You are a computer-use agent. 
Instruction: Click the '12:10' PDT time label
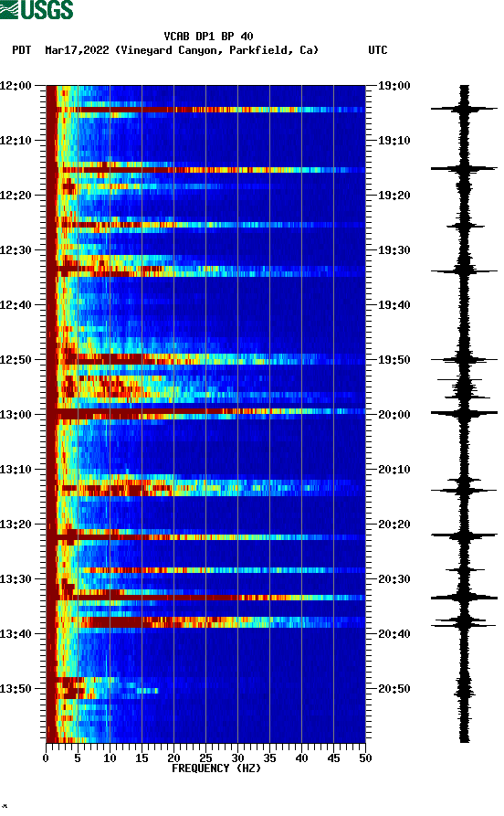click(16, 140)
